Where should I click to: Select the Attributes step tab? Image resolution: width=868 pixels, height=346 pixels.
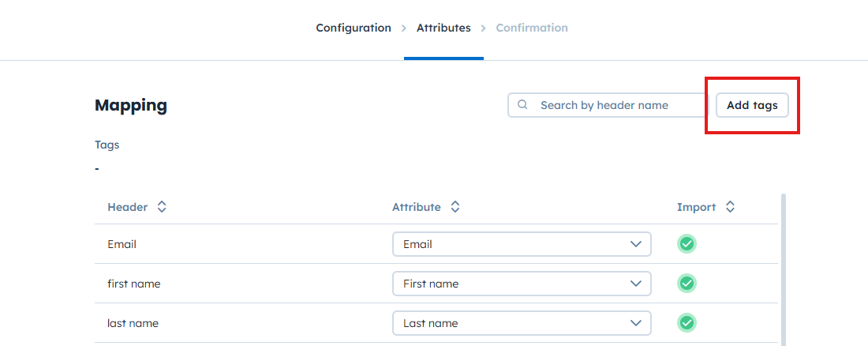(x=443, y=28)
